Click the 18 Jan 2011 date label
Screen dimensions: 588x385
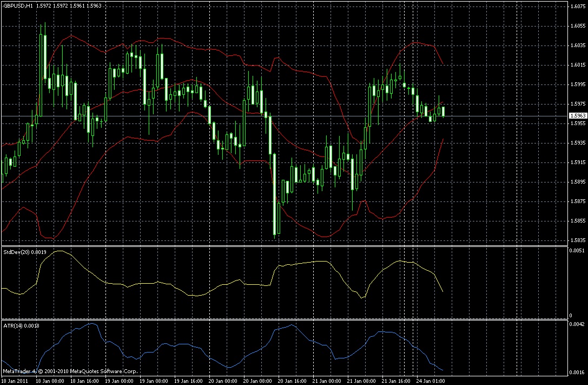click(15, 381)
